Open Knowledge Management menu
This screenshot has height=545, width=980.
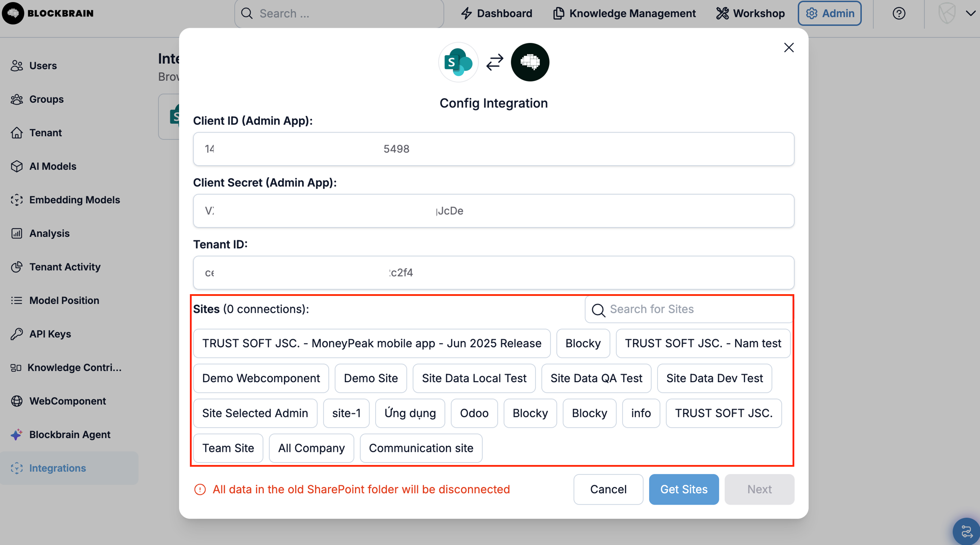tap(624, 14)
